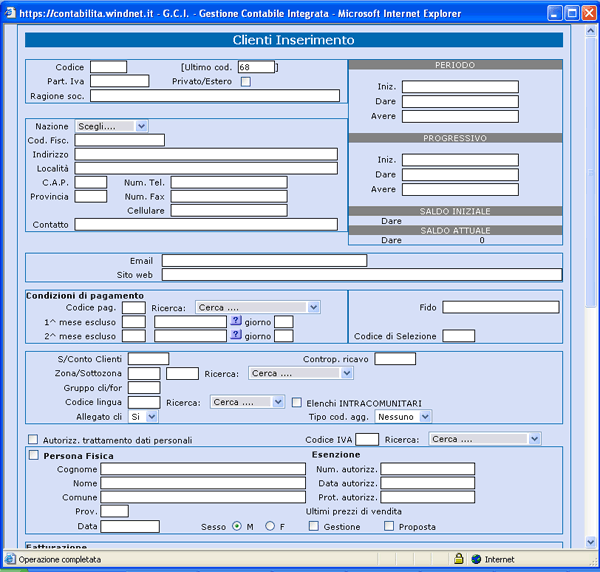600x572 pixels.
Task: Enable the Gestione checkbox
Action: click(313, 526)
